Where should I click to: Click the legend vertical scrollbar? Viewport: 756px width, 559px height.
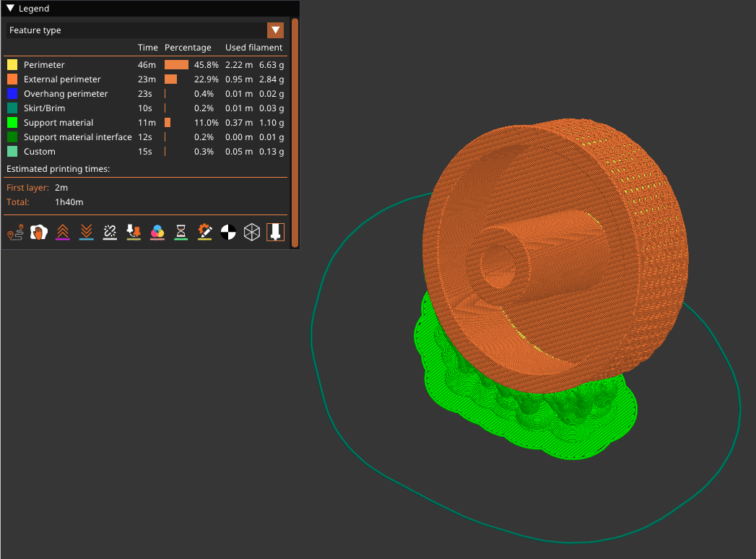pos(295,133)
